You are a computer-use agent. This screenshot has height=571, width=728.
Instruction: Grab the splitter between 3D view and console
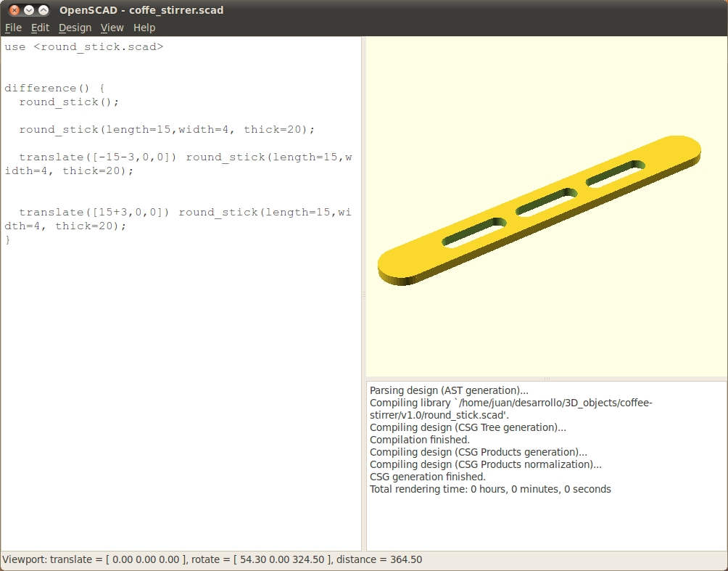tap(547, 379)
